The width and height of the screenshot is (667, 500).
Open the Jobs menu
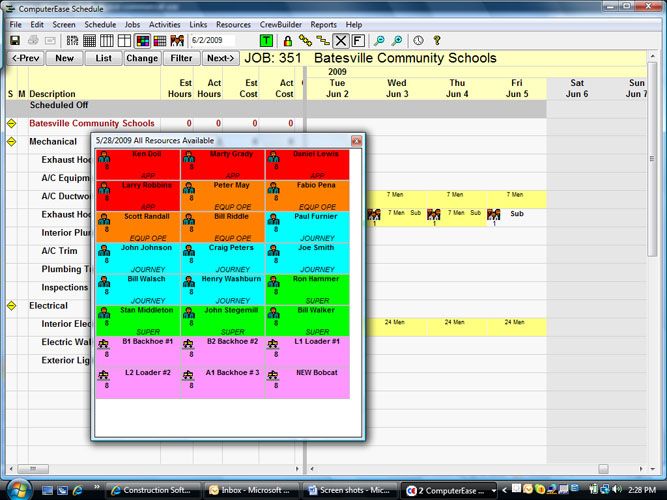(x=132, y=25)
